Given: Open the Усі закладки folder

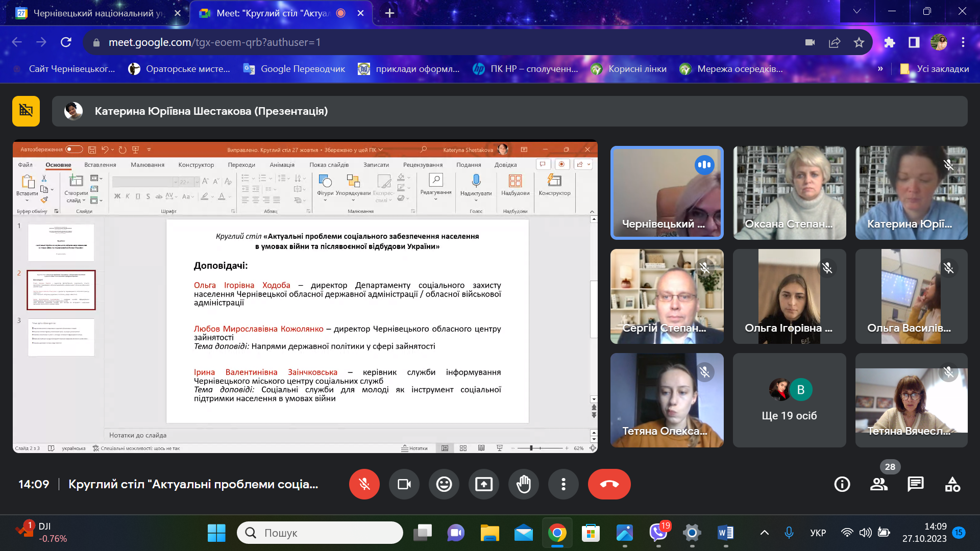Looking at the screenshot, I should [935, 69].
